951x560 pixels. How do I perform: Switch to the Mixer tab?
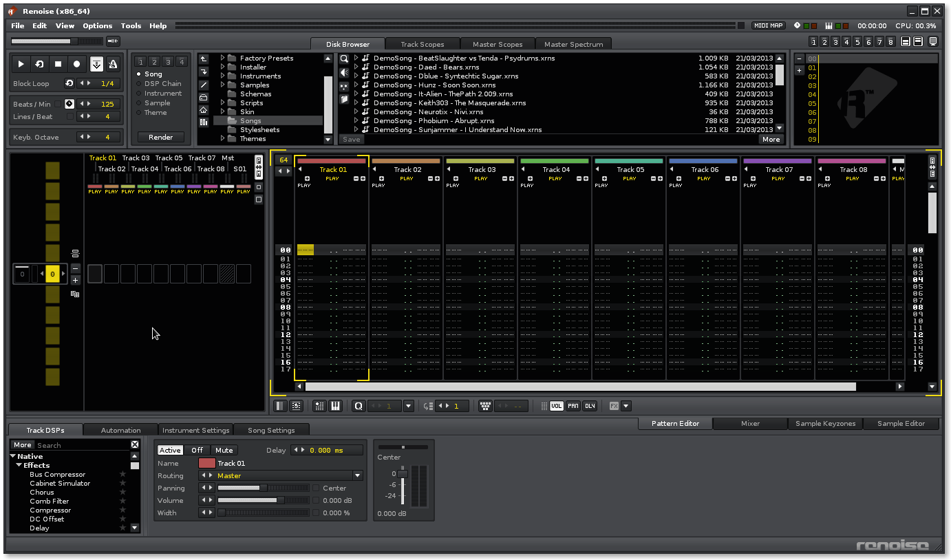coord(750,424)
